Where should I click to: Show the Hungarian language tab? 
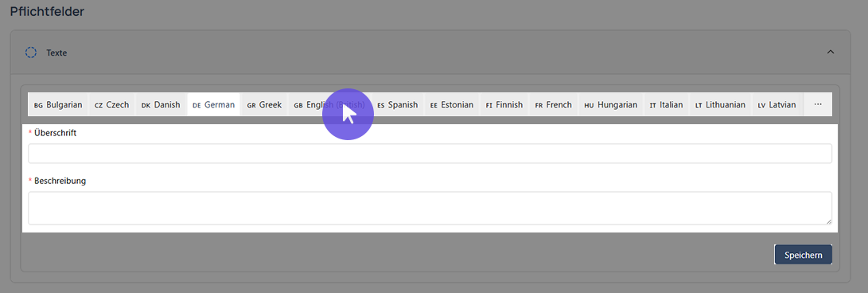(x=611, y=104)
